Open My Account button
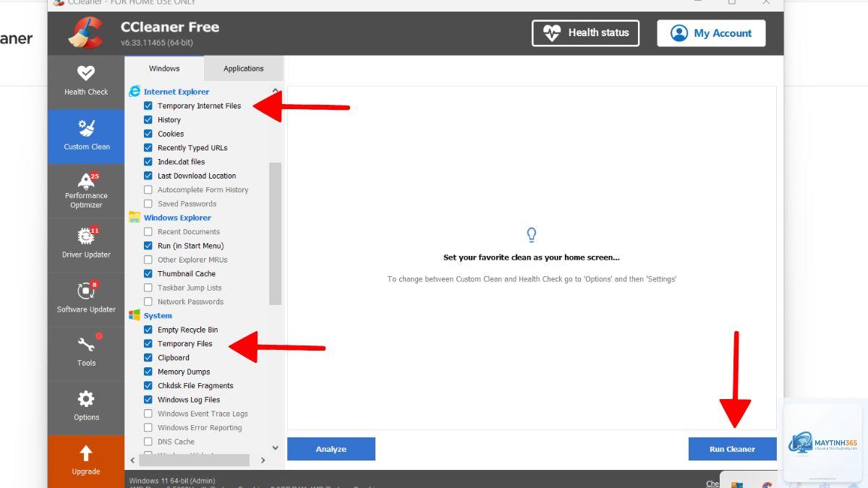The height and width of the screenshot is (488, 868). pos(711,33)
